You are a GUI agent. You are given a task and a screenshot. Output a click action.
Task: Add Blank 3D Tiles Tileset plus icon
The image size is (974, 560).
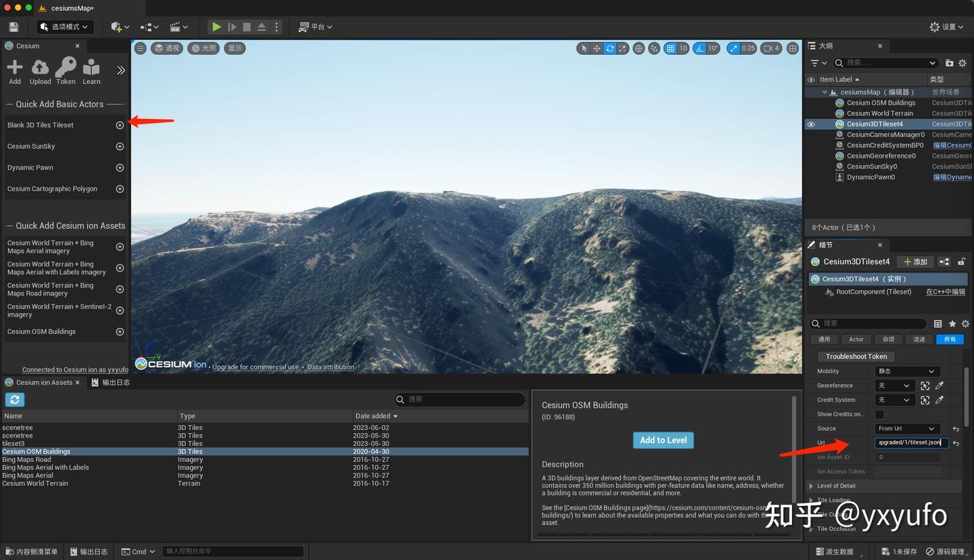click(x=120, y=125)
